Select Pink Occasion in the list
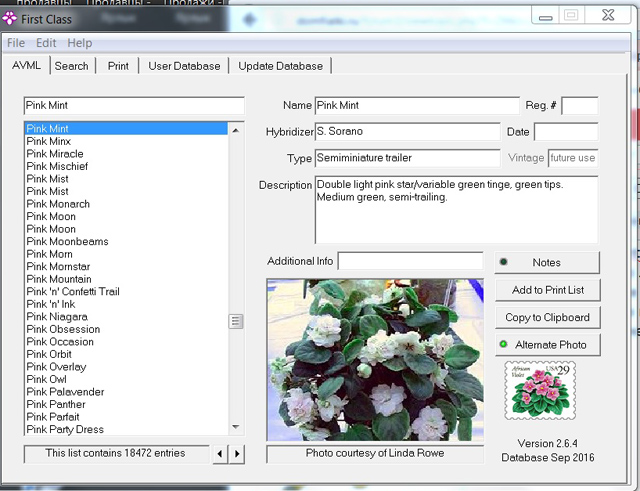This screenshot has height=491, width=640. click(126, 342)
